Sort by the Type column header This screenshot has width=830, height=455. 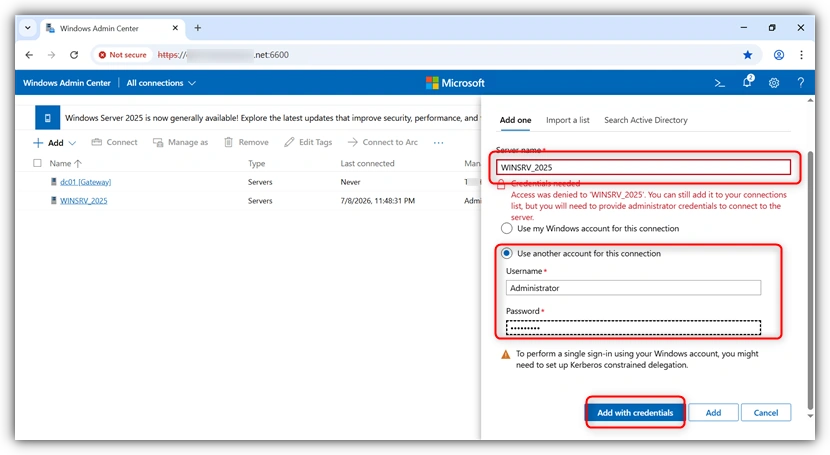257,163
